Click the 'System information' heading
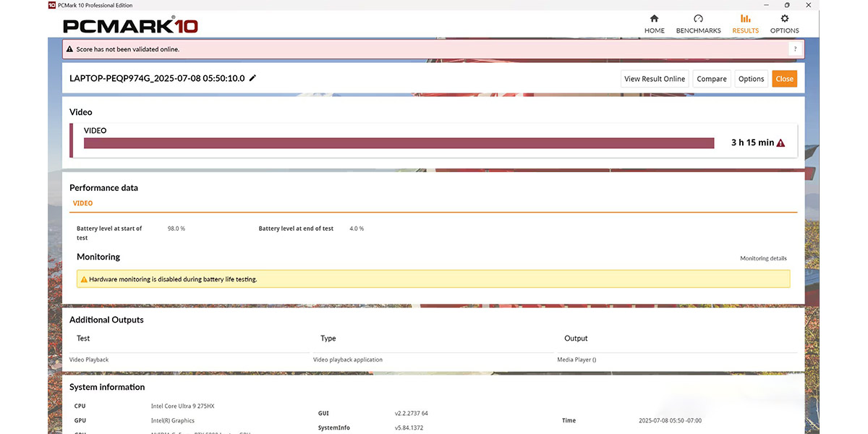The width and height of the screenshot is (868, 434). tap(107, 387)
